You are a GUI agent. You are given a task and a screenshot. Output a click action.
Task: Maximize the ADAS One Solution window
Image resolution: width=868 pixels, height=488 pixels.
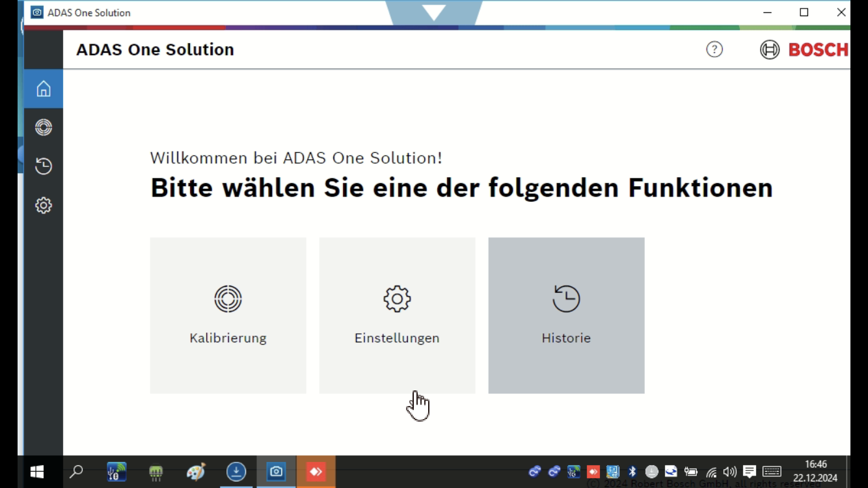[804, 12]
